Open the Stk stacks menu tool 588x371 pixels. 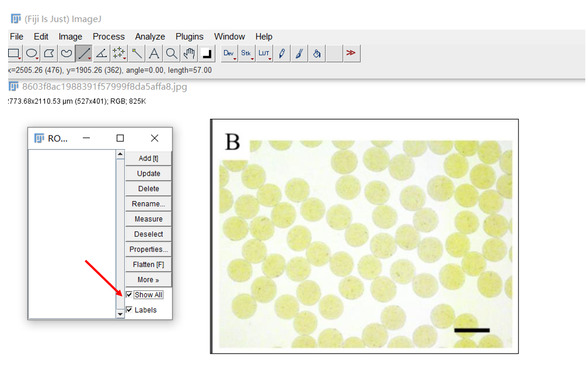[x=246, y=53]
